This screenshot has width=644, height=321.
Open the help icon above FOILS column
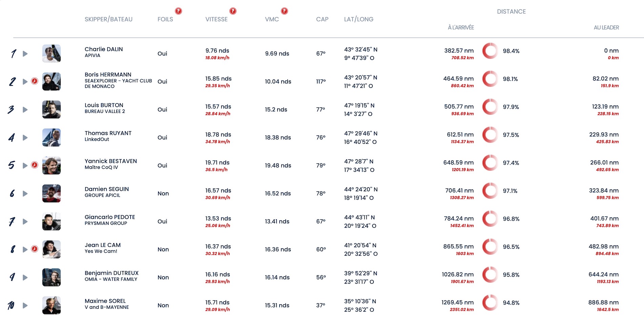coord(178,11)
